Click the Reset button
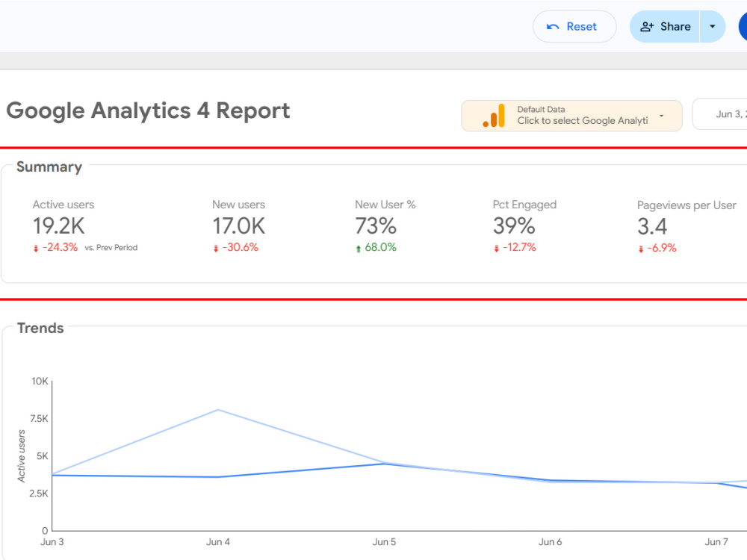This screenshot has height=560, width=747. tap(574, 27)
